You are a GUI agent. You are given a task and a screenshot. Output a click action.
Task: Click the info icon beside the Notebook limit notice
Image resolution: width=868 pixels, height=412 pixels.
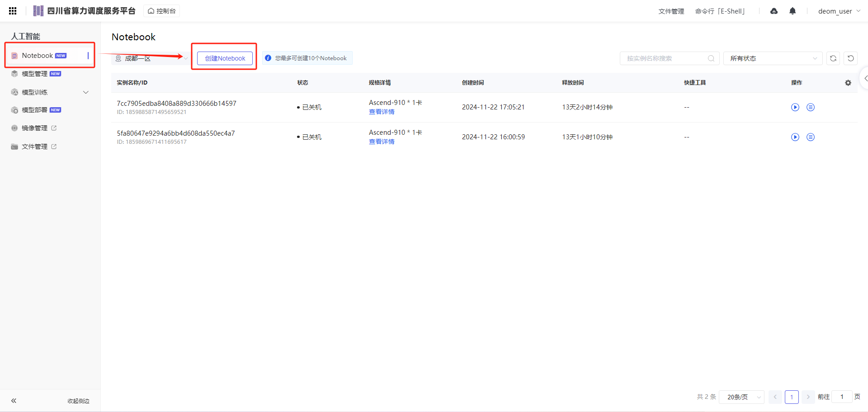(268, 58)
